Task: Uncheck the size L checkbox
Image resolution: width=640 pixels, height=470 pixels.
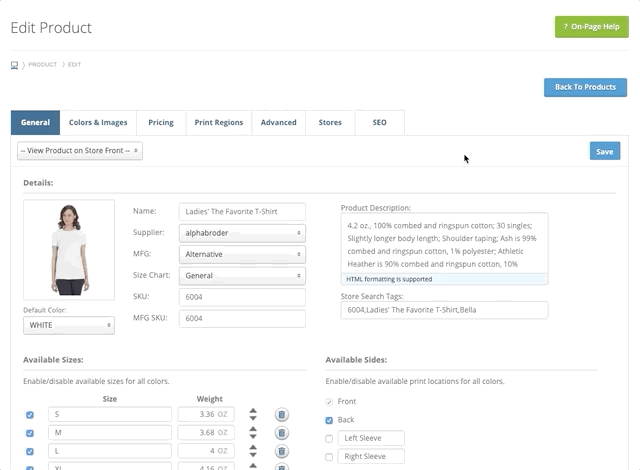Action: [30, 452]
